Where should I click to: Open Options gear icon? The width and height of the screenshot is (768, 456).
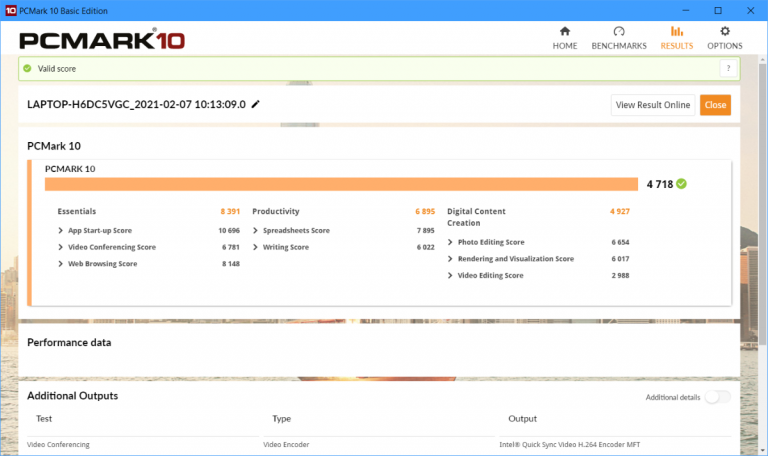[x=725, y=32]
